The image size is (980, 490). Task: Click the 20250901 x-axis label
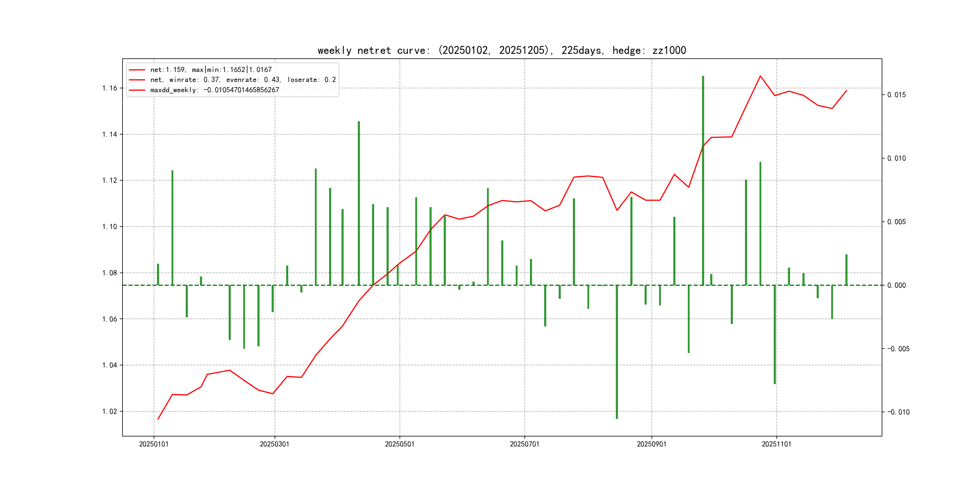[x=651, y=444]
